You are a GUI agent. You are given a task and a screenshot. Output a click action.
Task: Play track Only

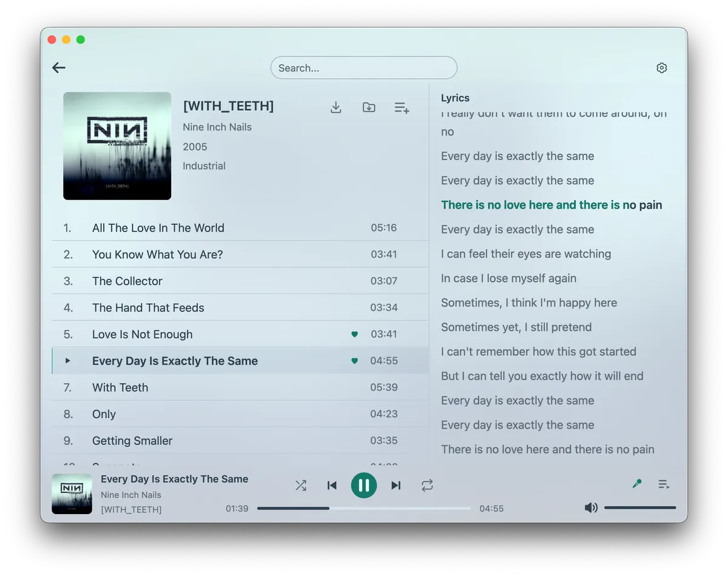point(240,414)
